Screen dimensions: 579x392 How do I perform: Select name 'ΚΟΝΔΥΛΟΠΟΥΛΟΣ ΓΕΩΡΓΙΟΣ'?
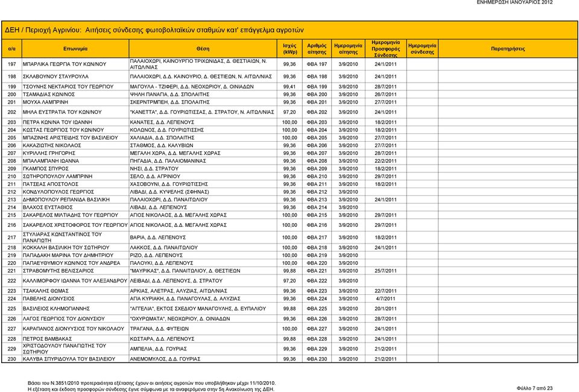[x=59, y=192]
